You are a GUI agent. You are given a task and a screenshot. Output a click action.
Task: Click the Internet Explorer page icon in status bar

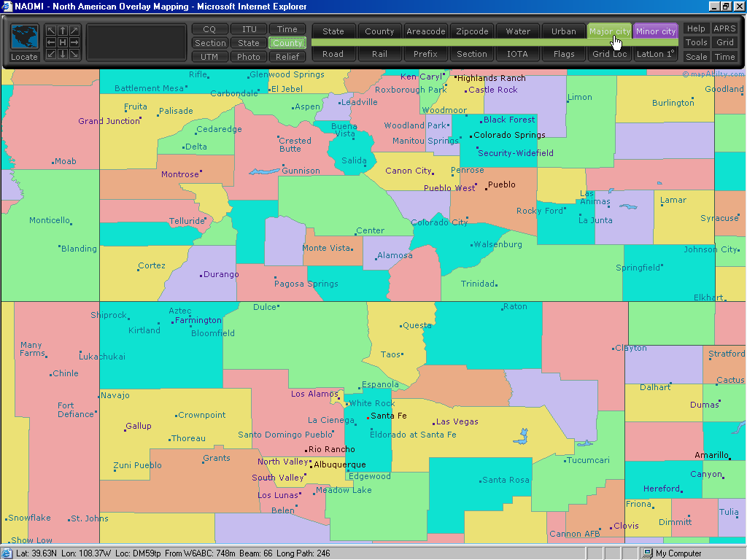[6, 553]
